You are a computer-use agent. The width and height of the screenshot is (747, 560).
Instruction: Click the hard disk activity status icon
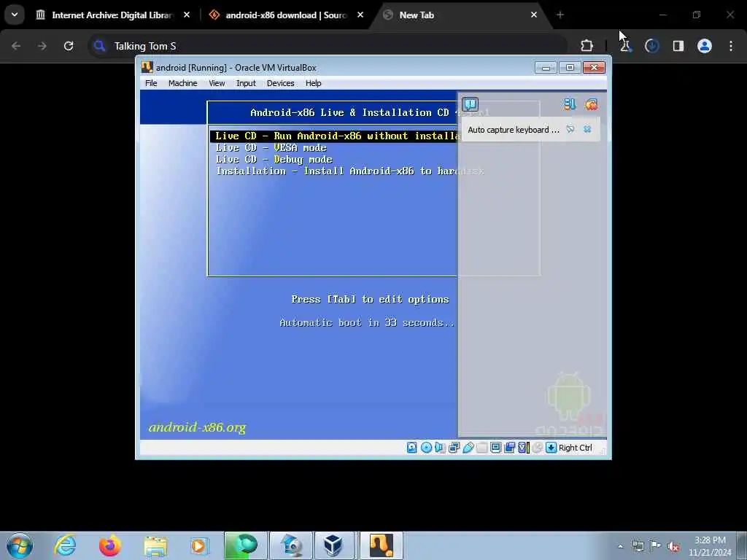click(x=411, y=448)
